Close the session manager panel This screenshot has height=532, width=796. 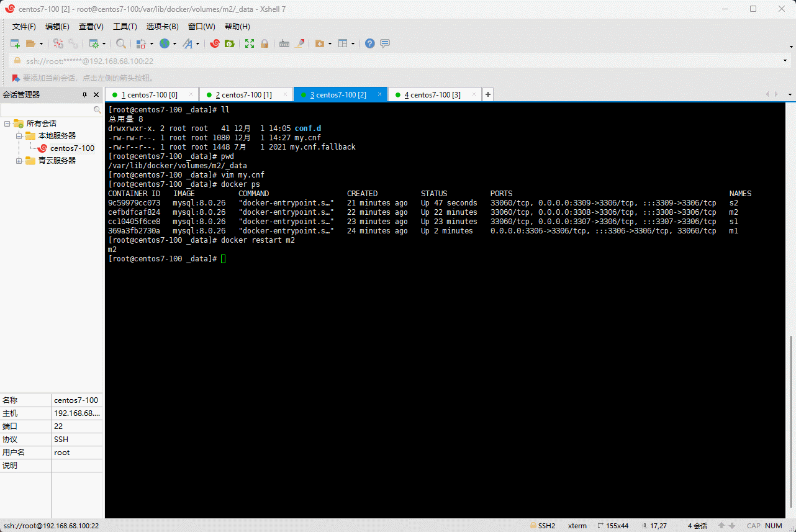pyautogui.click(x=96, y=94)
